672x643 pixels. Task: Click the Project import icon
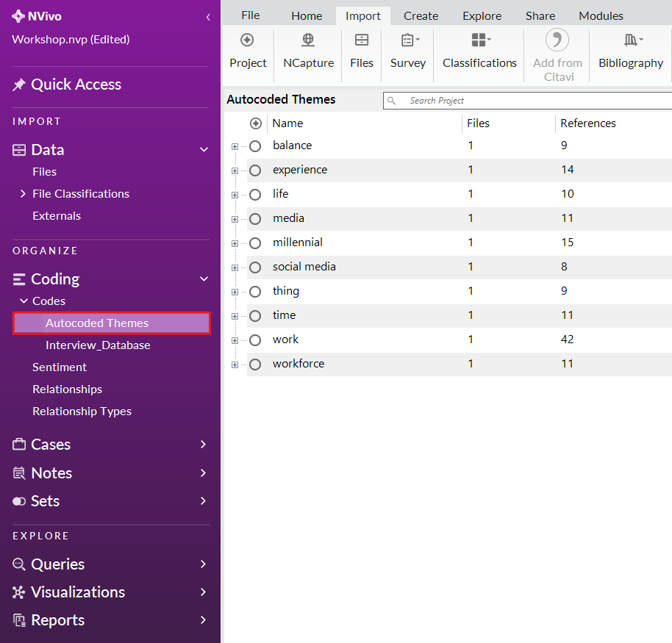pos(247,40)
